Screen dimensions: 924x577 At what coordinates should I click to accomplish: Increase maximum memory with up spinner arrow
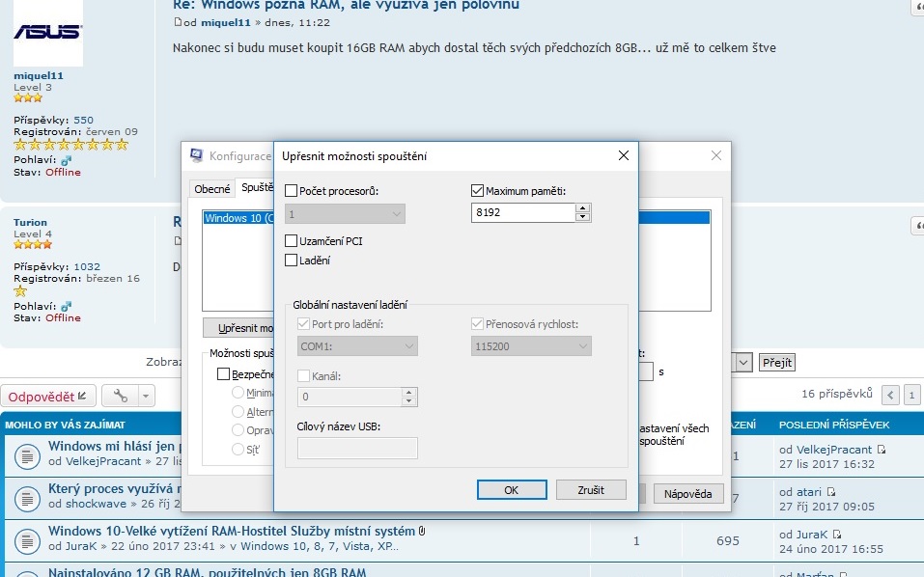pos(582,207)
